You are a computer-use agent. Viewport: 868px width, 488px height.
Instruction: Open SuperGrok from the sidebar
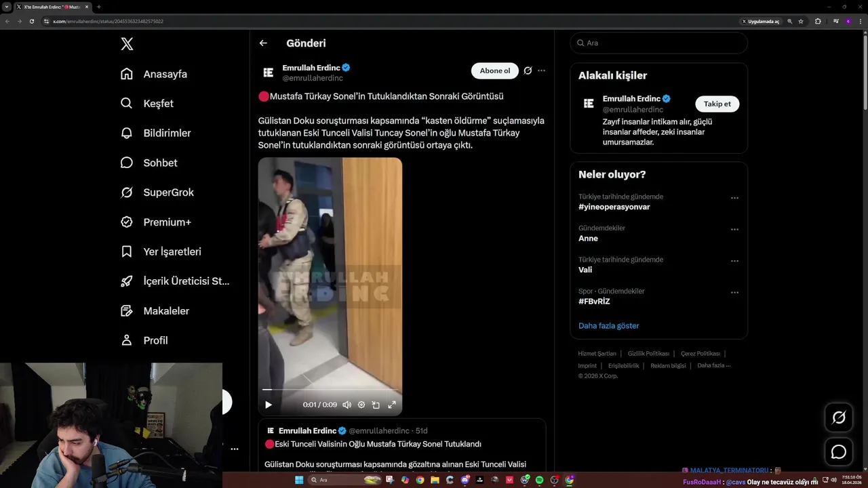[157, 192]
